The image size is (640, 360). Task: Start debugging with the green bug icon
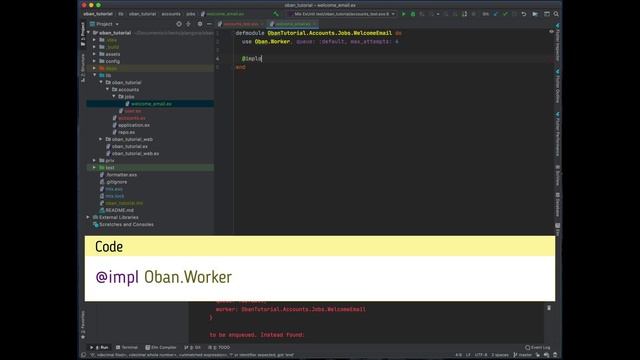tap(413, 14)
